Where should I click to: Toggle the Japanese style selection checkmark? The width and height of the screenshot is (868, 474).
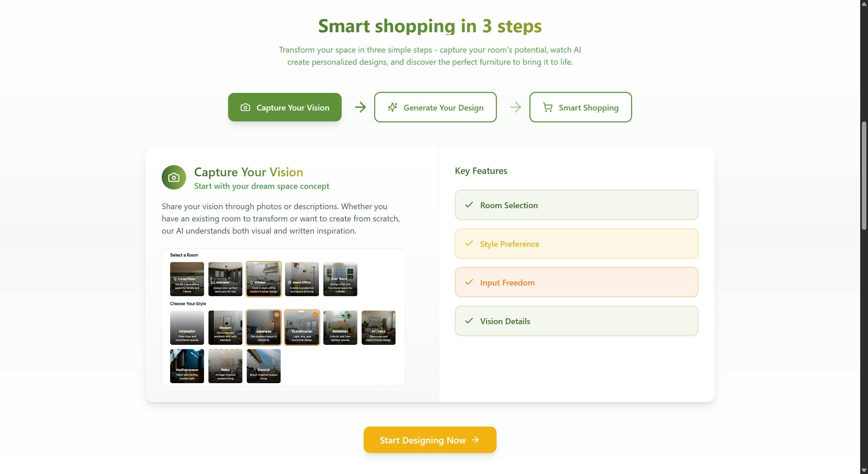click(x=277, y=315)
